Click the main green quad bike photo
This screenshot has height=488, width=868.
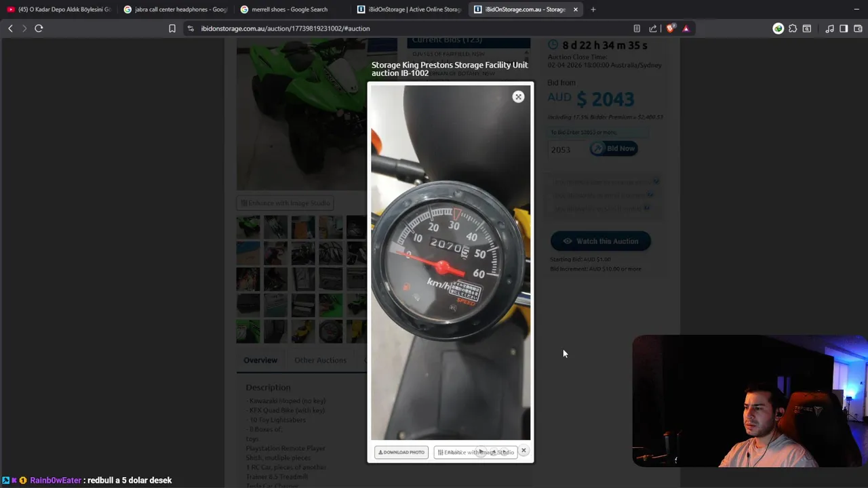pos(302,115)
